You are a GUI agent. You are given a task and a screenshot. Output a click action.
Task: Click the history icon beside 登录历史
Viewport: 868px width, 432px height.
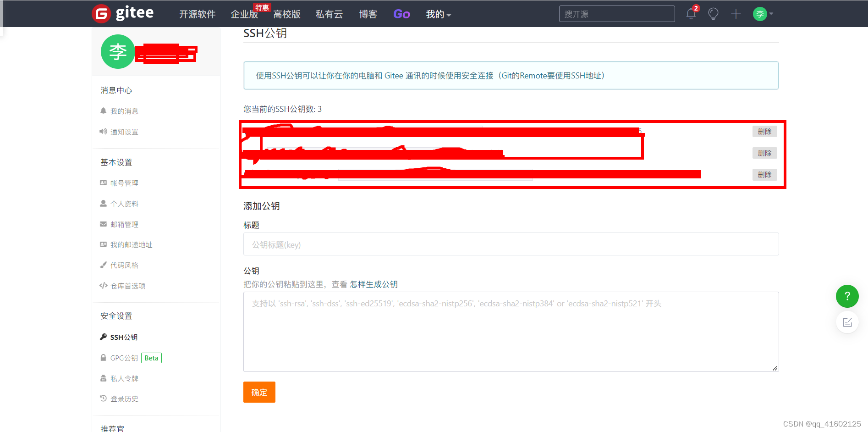pos(103,398)
